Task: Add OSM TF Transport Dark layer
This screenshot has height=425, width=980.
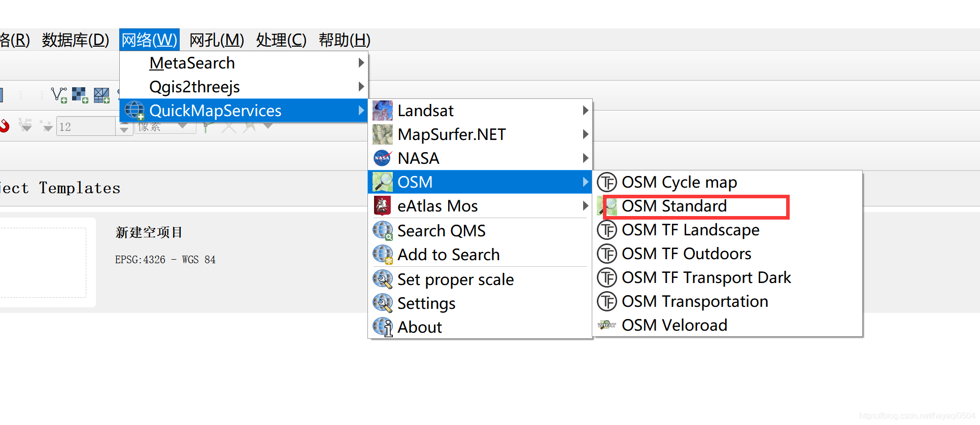Action: [727, 277]
